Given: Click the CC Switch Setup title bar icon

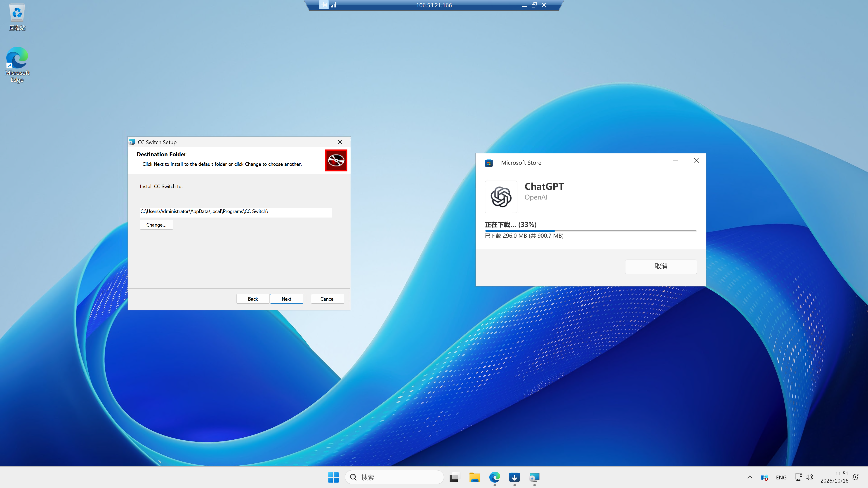Looking at the screenshot, I should coord(132,142).
